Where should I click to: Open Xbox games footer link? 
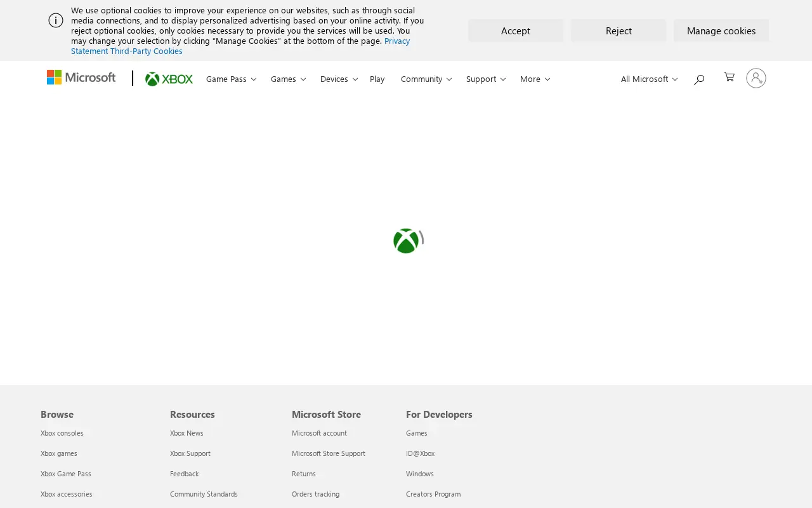point(59,453)
